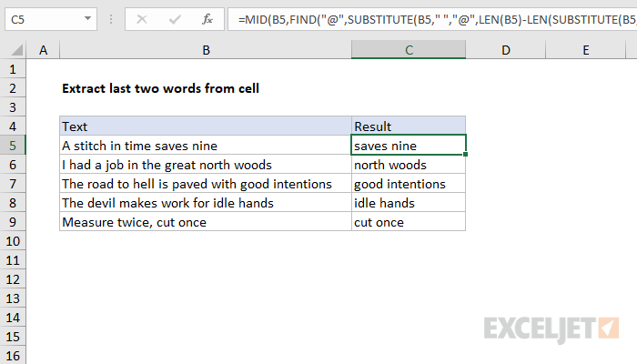Click the Select All corner triangle

16,50
